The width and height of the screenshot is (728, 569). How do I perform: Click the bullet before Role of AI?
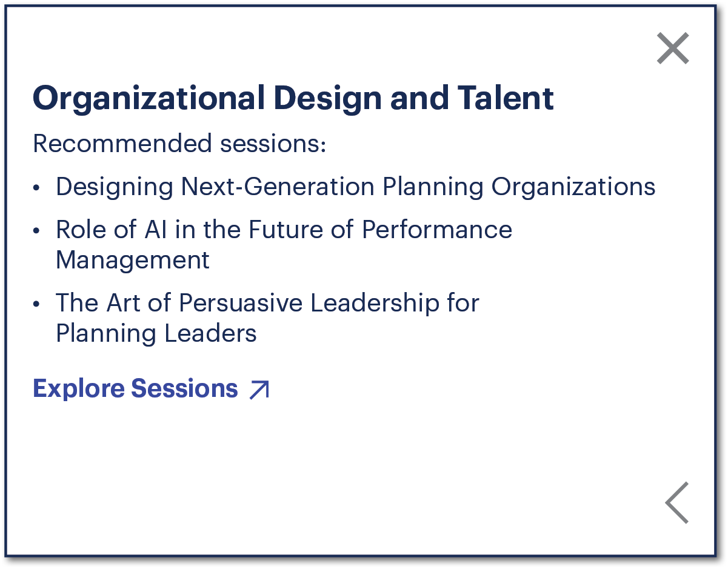(38, 231)
